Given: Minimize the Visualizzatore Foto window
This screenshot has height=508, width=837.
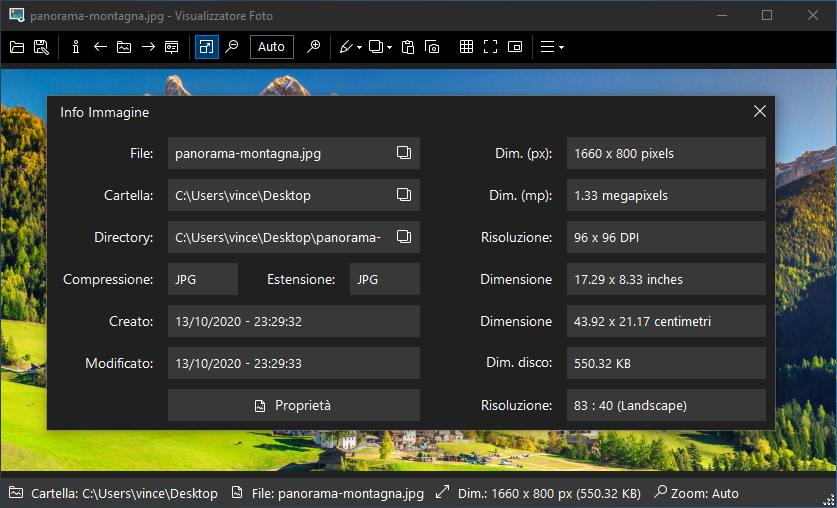Looking at the screenshot, I should tap(721, 15).
